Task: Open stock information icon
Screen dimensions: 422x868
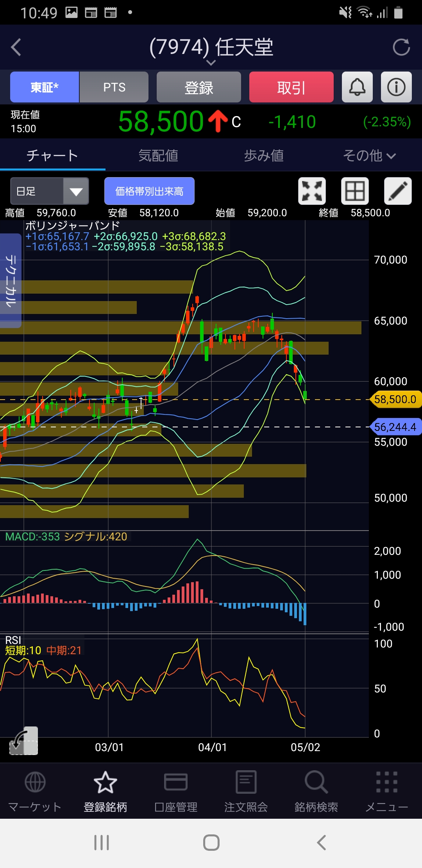Action: click(396, 87)
